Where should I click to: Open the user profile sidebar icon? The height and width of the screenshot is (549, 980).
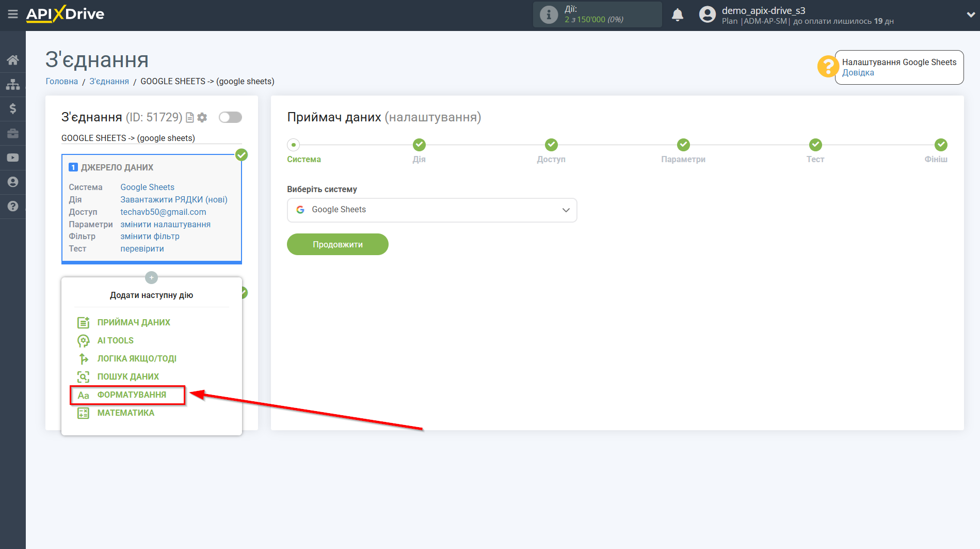13,182
